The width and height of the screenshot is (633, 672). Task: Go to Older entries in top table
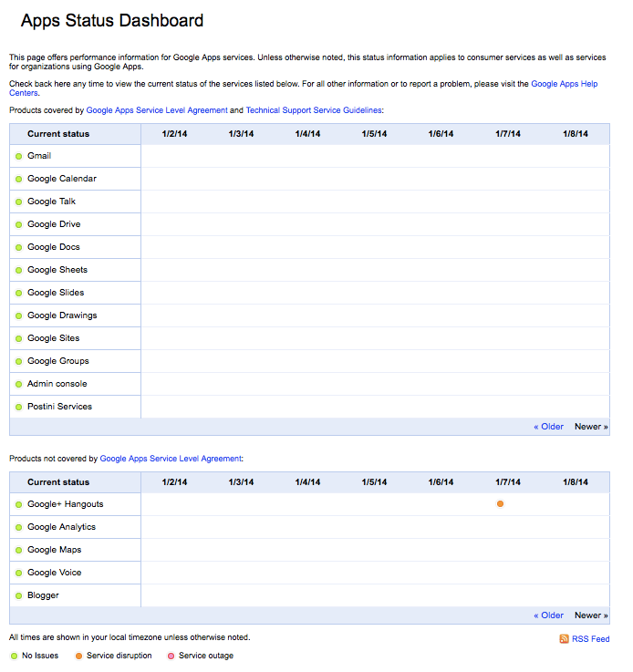click(x=548, y=427)
